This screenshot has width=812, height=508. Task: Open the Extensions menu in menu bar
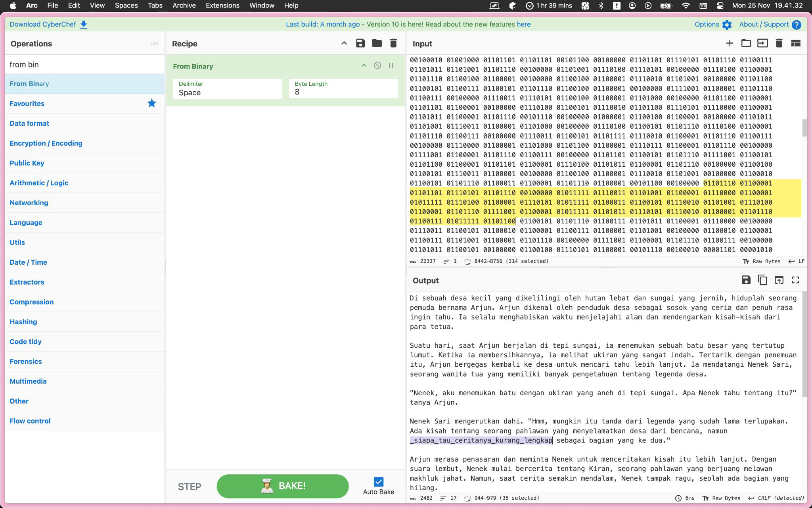click(222, 6)
